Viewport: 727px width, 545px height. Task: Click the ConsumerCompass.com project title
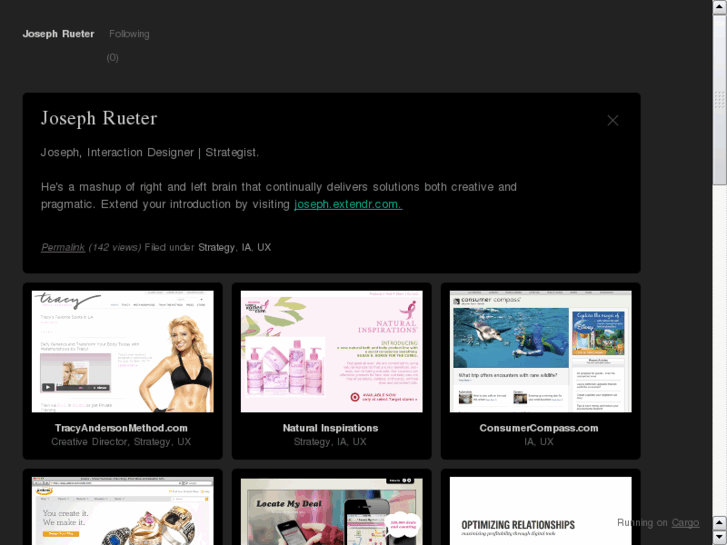[x=539, y=428]
